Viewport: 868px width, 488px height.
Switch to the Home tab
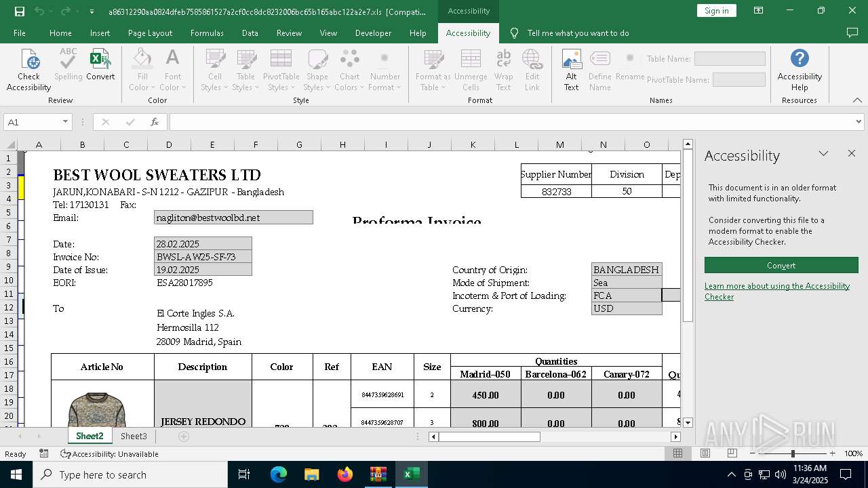(60, 33)
